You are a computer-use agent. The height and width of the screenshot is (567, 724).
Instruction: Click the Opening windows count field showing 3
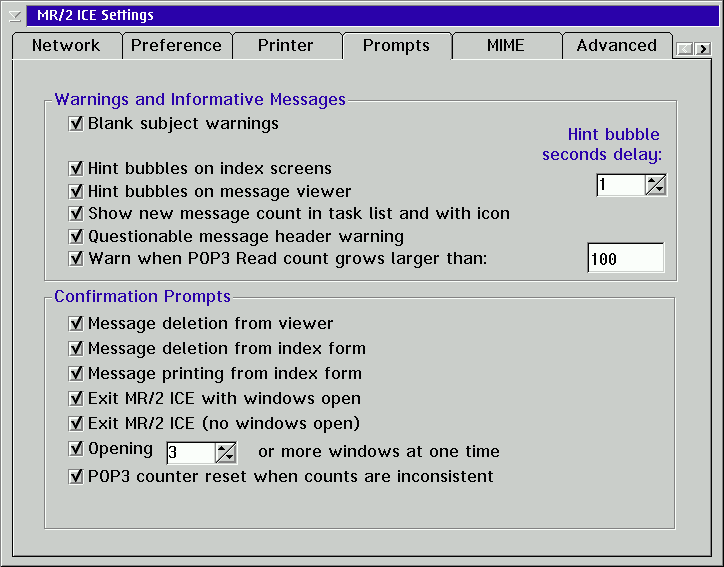pos(191,452)
